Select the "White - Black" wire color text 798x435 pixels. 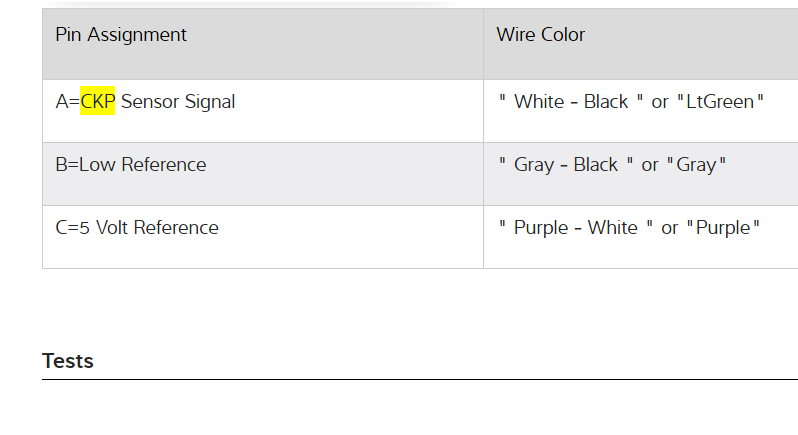571,102
